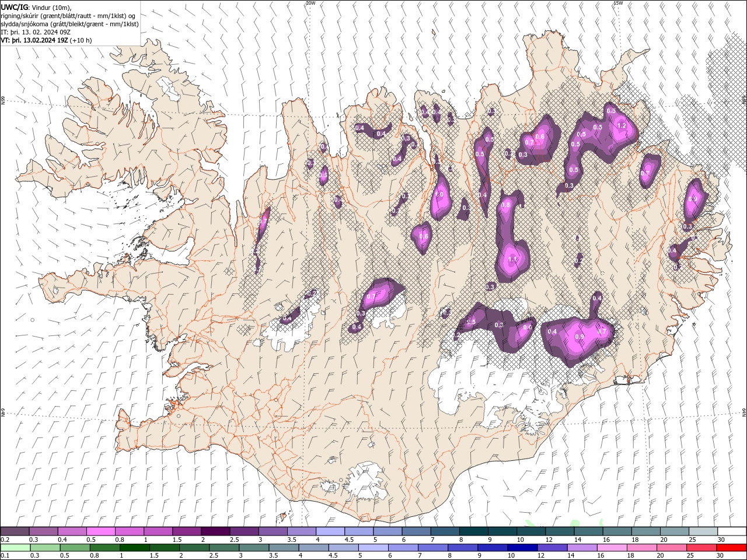Click the 20W longitude label at the top
This screenshot has height=560, width=747.
(x=310, y=3)
